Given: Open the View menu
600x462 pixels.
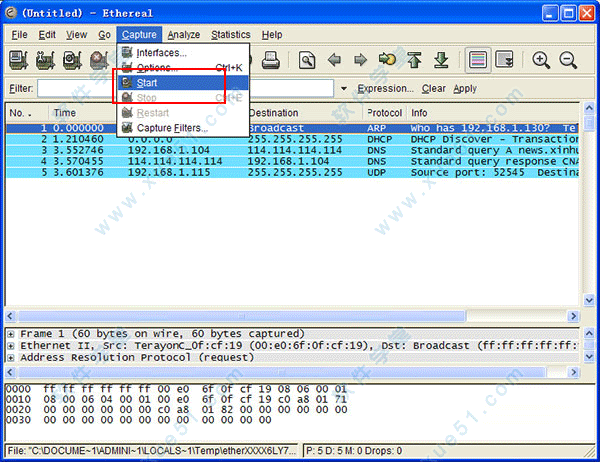Looking at the screenshot, I should pyautogui.click(x=76, y=35).
